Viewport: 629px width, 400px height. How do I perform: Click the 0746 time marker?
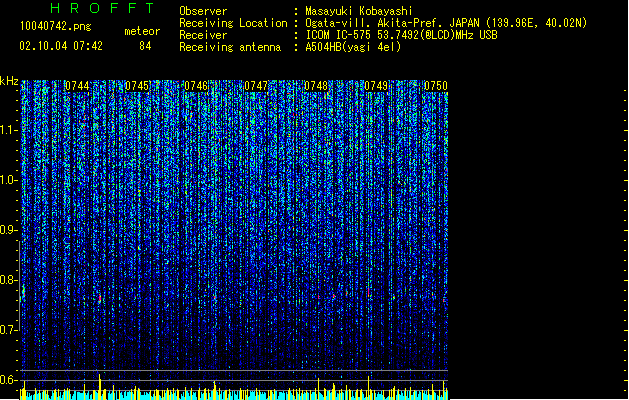[196, 86]
